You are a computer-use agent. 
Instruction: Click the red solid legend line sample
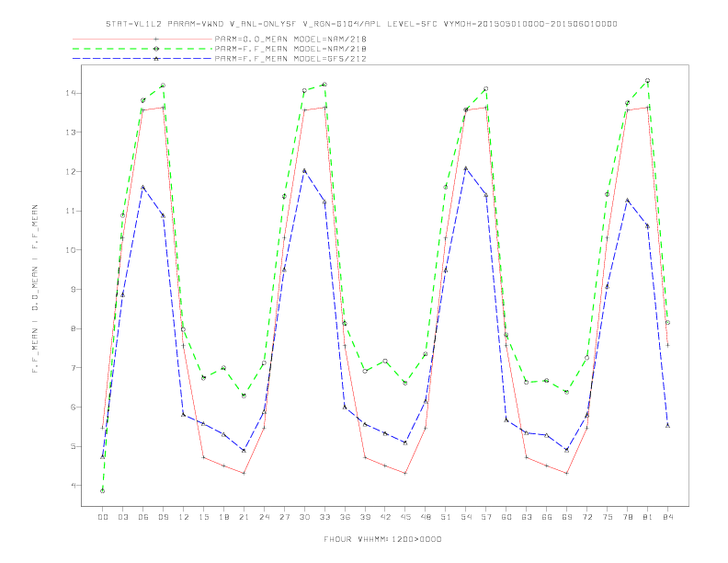tap(142, 39)
